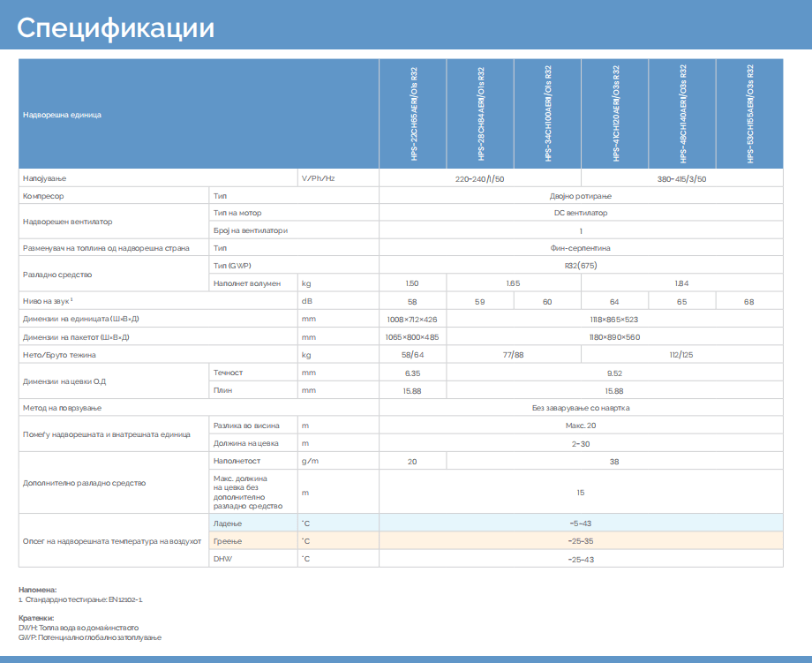Click the "Без заварување со навртка" cell
Screen dimensions: 812x663
(580, 408)
